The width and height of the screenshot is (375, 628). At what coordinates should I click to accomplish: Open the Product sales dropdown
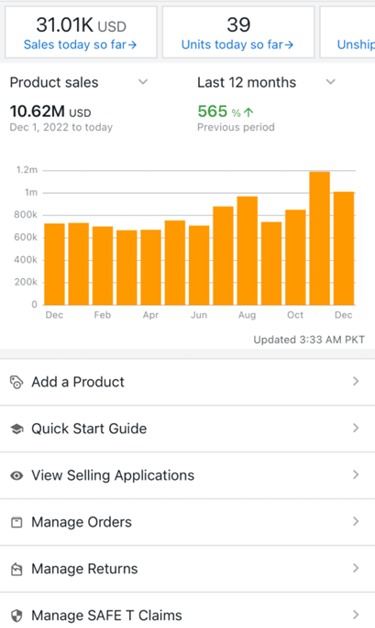tap(79, 82)
